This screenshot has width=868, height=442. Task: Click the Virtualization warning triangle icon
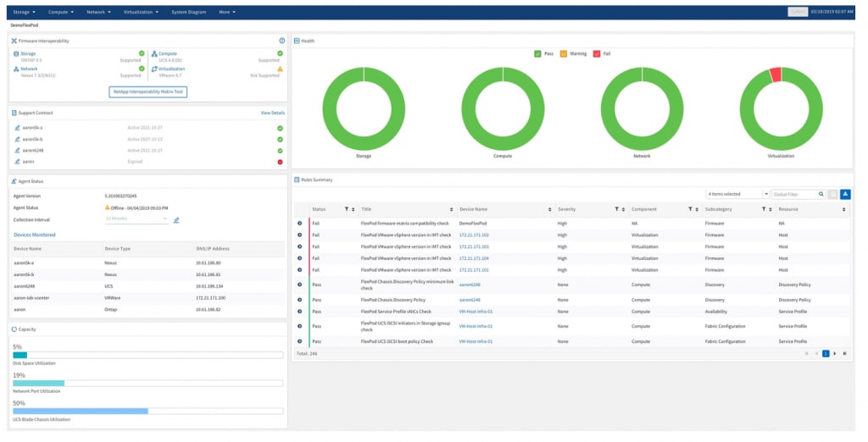(x=280, y=69)
